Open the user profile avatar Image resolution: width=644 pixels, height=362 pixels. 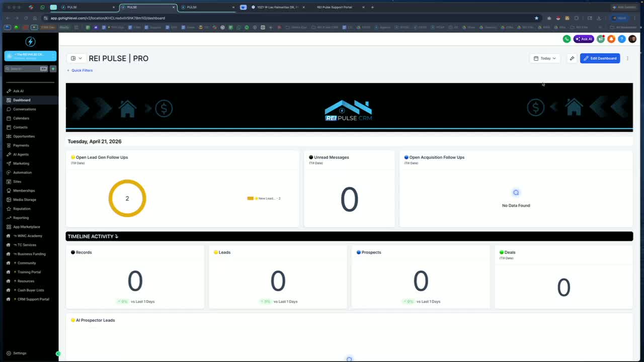pos(632,39)
